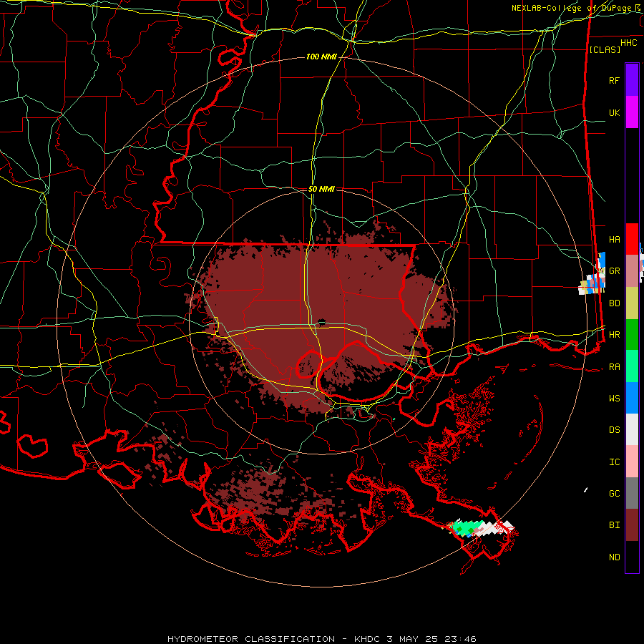Click the GC gray legend swatch
Screen dimensions: 644x644
tap(632, 493)
